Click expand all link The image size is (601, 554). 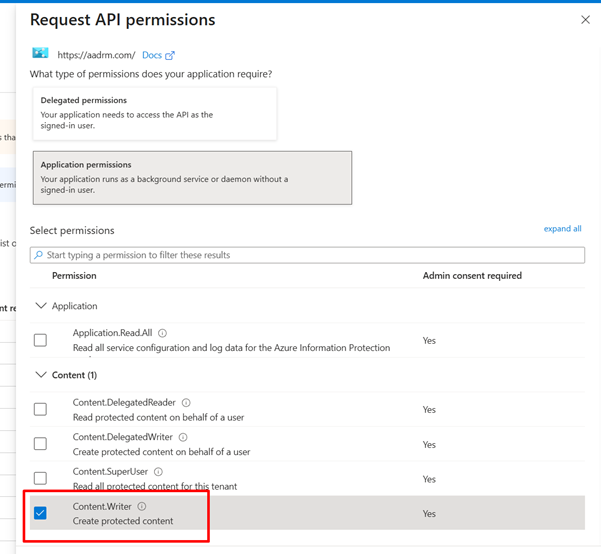[562, 229]
